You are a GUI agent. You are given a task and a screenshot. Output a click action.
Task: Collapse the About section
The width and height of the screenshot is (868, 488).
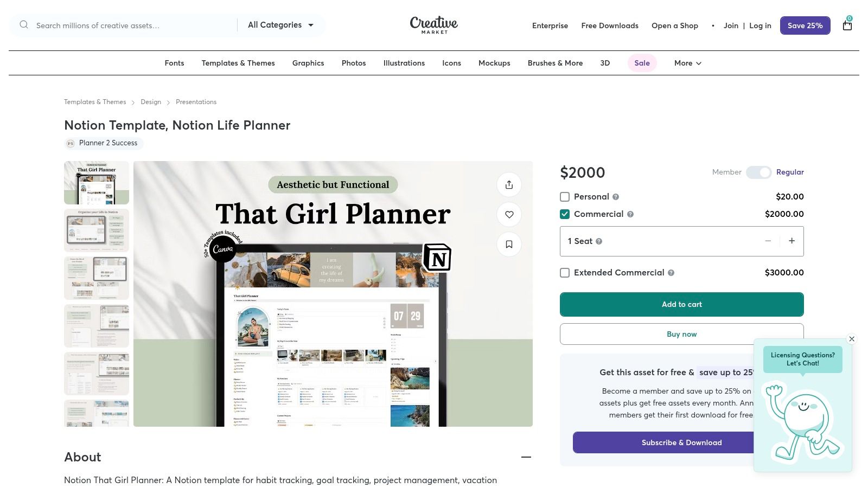click(x=526, y=457)
